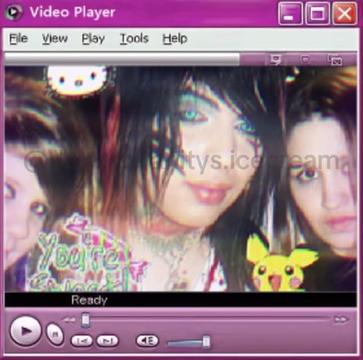
Task: Open the Tools menu
Action: tap(134, 39)
